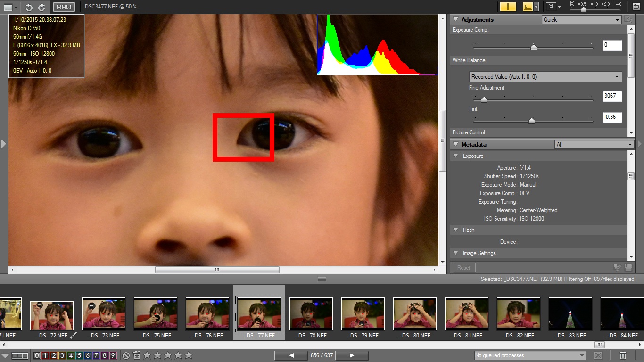This screenshot has height=362, width=644.
Task: Collapse the Adjustments panel section
Action: click(456, 20)
